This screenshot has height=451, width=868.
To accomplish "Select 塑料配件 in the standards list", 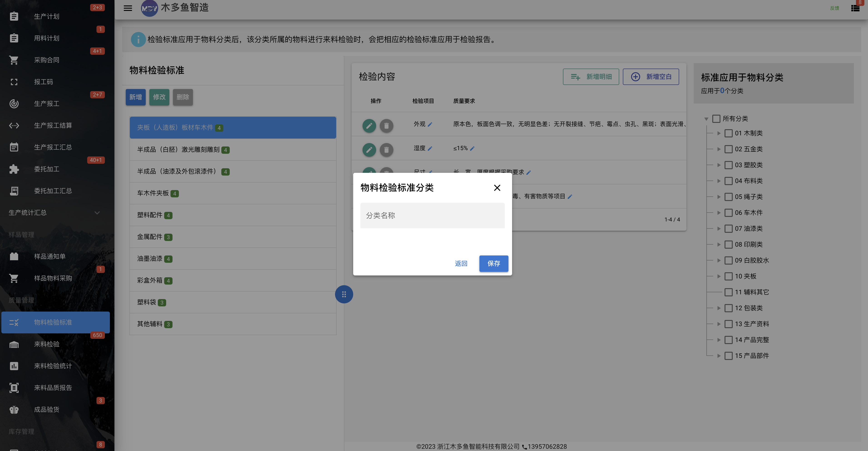I will pos(233,215).
